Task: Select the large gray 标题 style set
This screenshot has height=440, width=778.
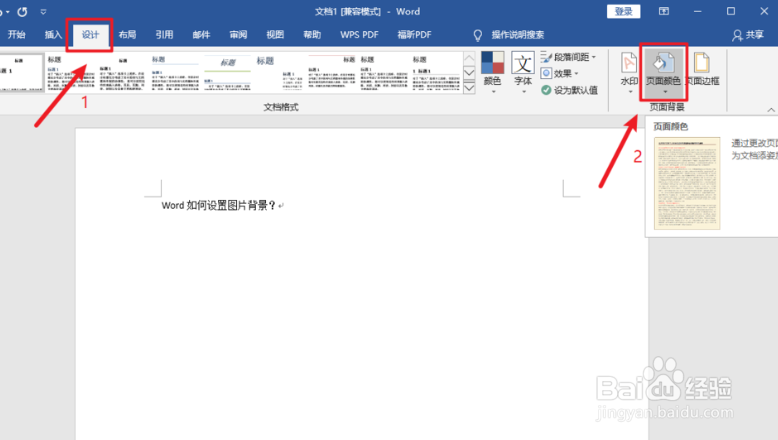Action: [279, 72]
